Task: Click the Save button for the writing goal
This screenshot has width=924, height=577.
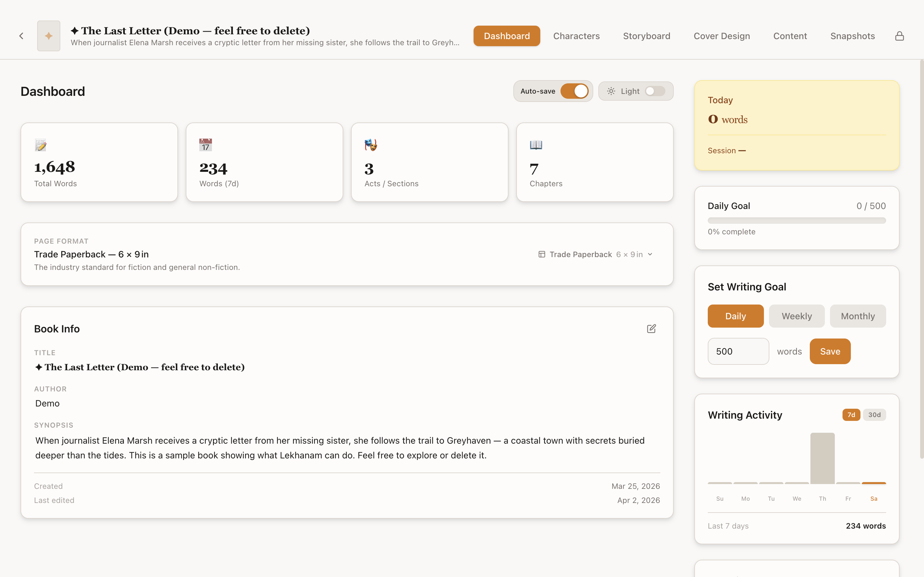Action: pyautogui.click(x=830, y=351)
